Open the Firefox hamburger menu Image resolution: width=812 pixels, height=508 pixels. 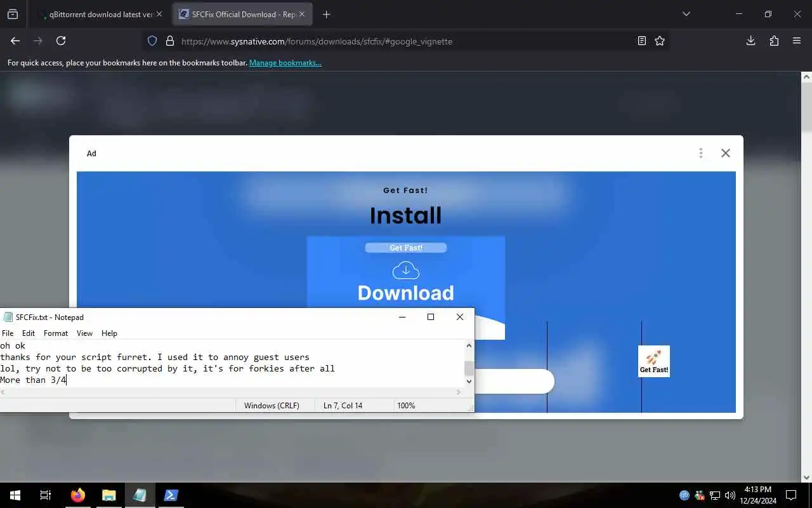click(x=797, y=41)
